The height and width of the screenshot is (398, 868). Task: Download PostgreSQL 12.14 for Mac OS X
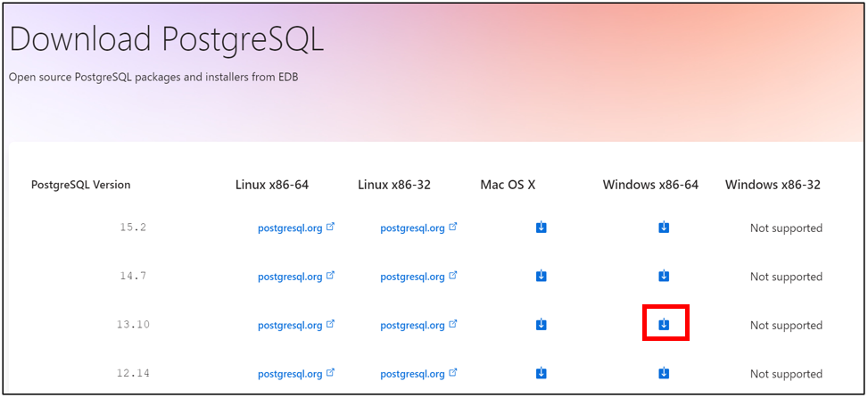tap(541, 373)
